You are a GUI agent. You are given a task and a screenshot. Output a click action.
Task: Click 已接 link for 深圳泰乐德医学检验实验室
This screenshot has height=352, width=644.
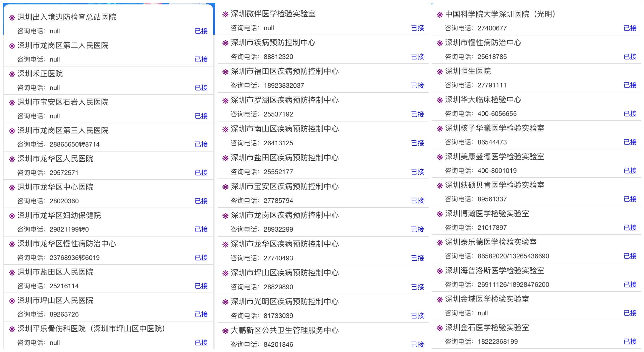click(x=630, y=256)
